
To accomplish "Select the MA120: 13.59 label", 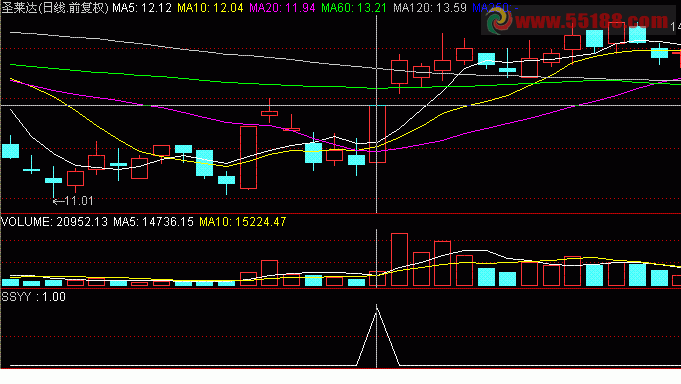I will point(430,8).
